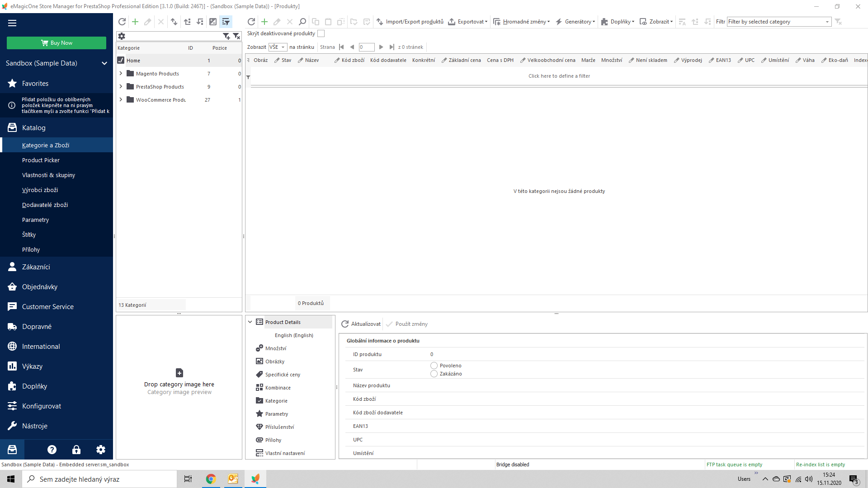Select the Povoleno radio button
868x488 pixels.
click(434, 366)
